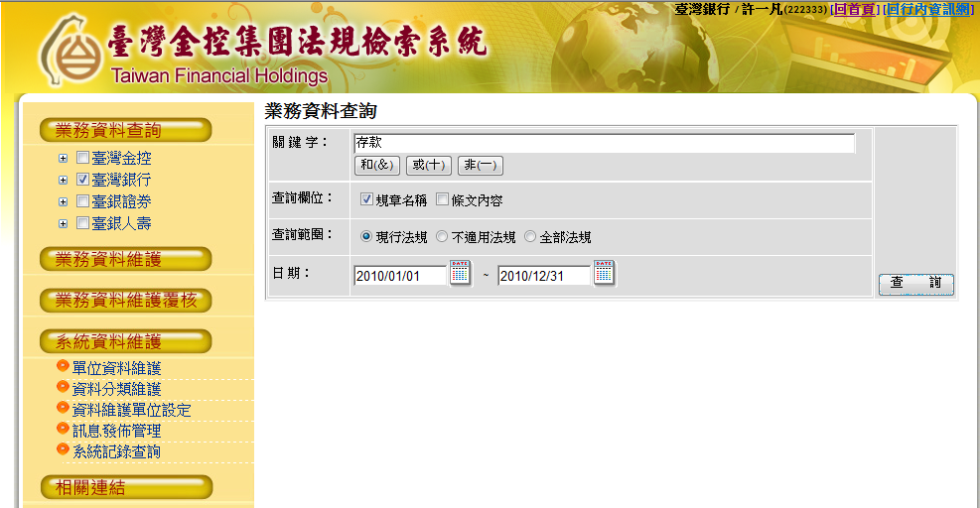Click the bullet icon beside 資料維護單位設定
Viewport: 980px width, 508px height.
tap(63, 408)
